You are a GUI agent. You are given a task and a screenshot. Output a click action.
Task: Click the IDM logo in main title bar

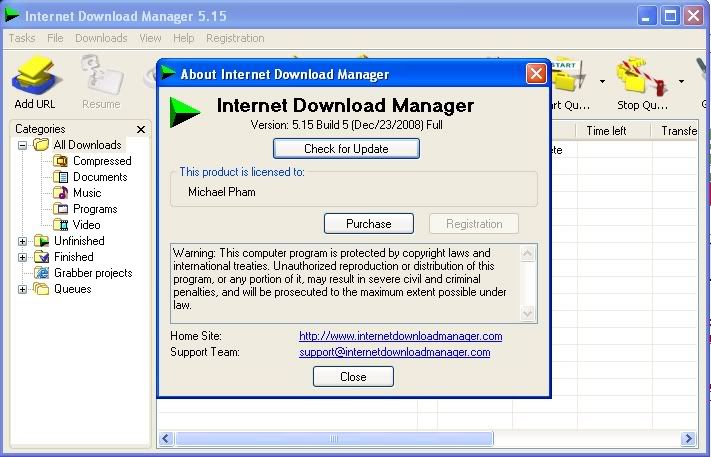pyautogui.click(x=12, y=15)
